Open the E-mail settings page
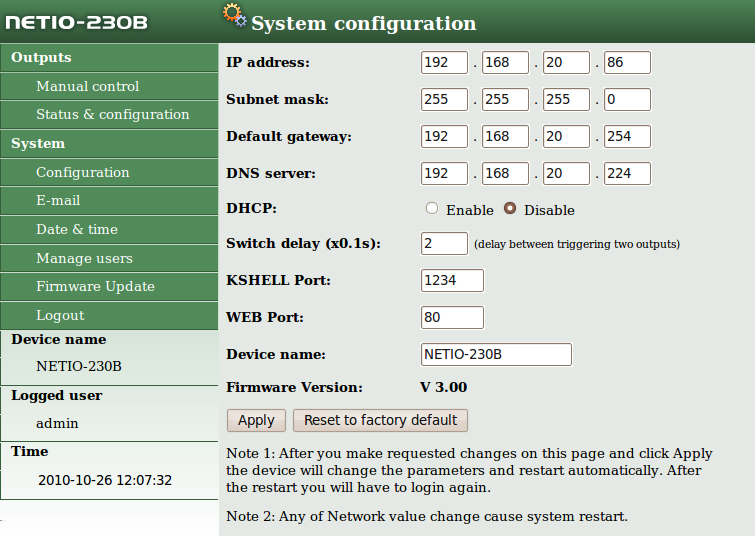This screenshot has width=755, height=536. 109,201
